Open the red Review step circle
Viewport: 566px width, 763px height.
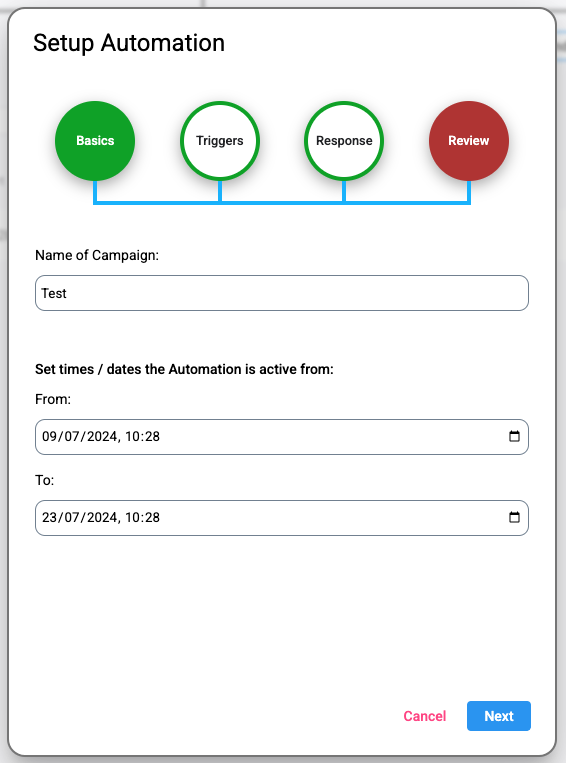tap(469, 141)
